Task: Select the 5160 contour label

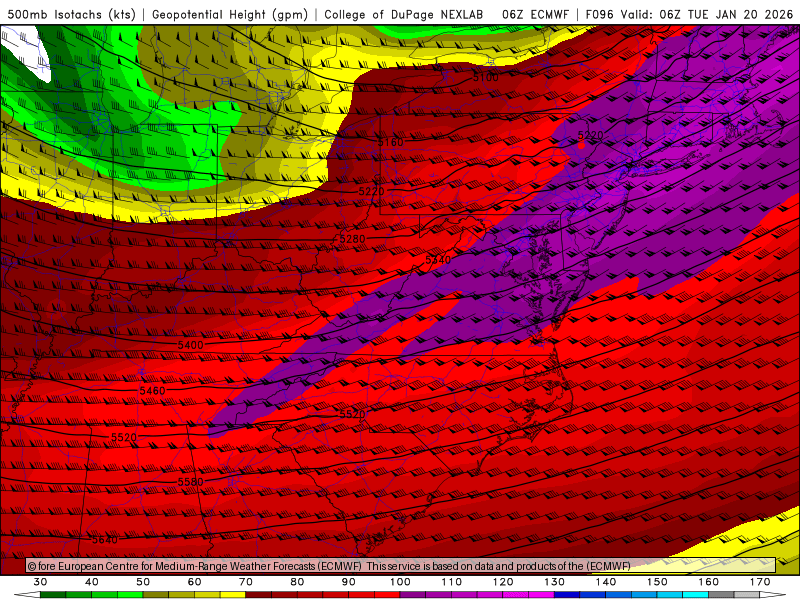Action: pos(390,142)
